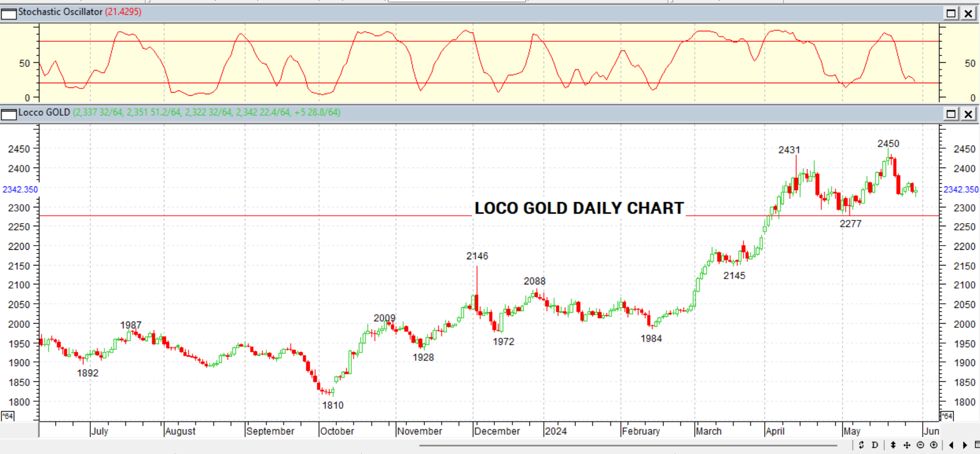Click the 2088 peak label

click(x=535, y=281)
